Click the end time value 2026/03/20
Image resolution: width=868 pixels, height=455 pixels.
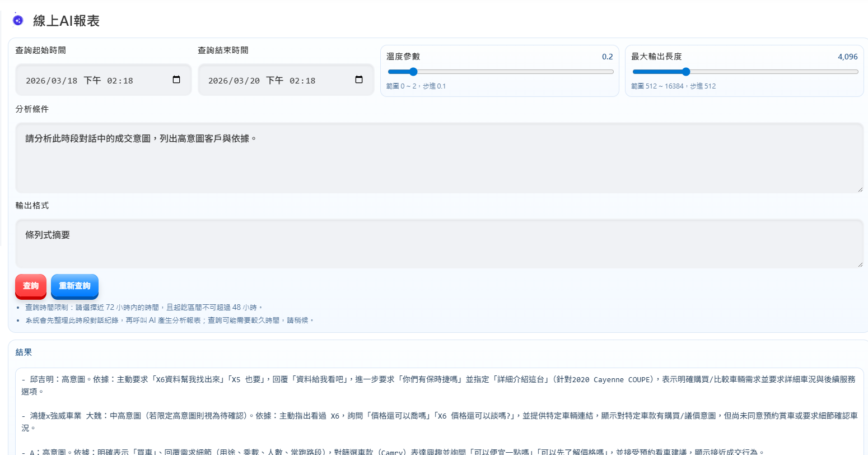[235, 80]
